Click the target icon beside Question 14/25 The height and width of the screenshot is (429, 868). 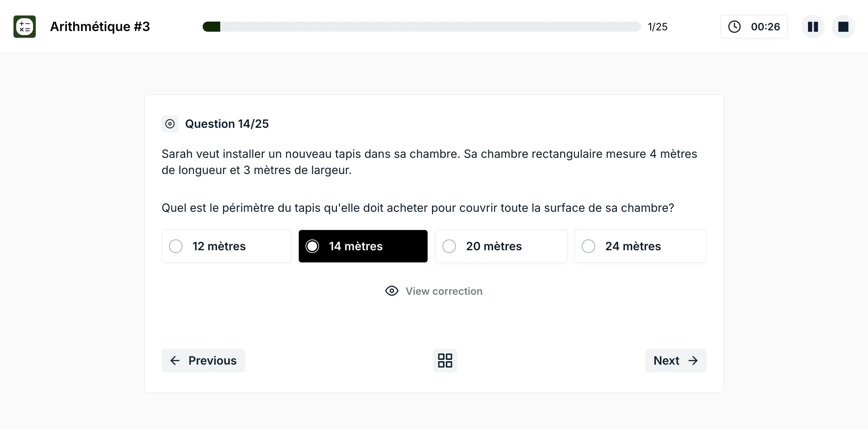click(170, 124)
